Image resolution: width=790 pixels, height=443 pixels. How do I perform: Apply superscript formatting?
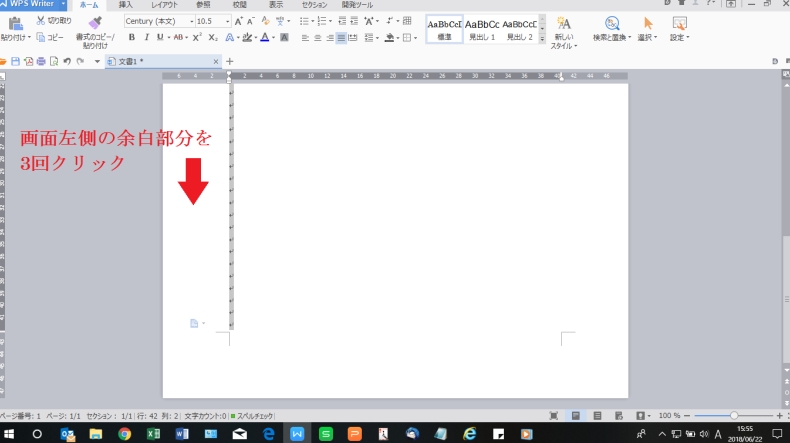pos(197,37)
